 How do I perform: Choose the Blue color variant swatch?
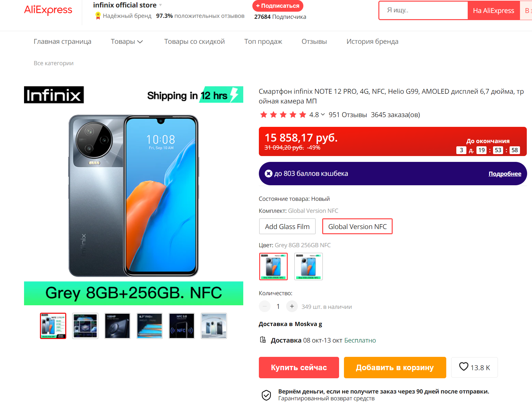point(309,266)
